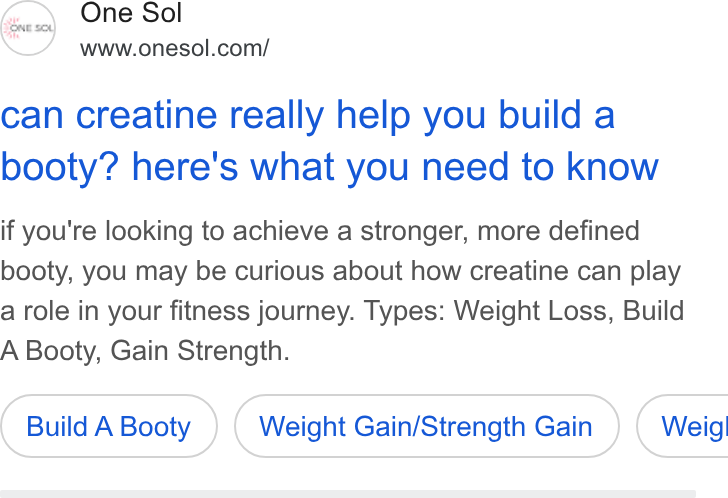The image size is (728, 498).
Task: Click the gray horizontal bar at bottom
Action: (348, 494)
